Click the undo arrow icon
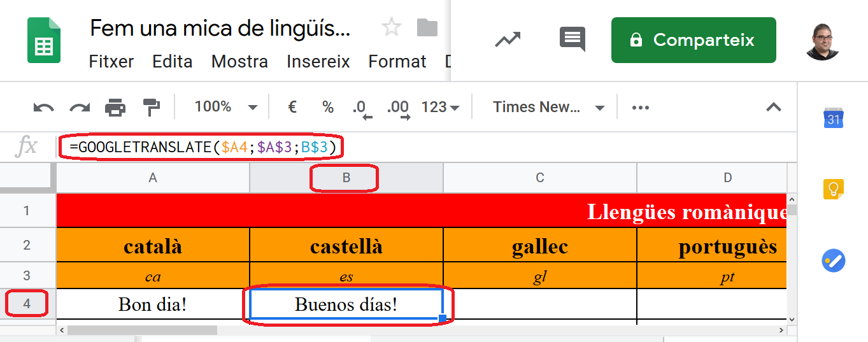The width and height of the screenshot is (868, 342). tap(44, 107)
